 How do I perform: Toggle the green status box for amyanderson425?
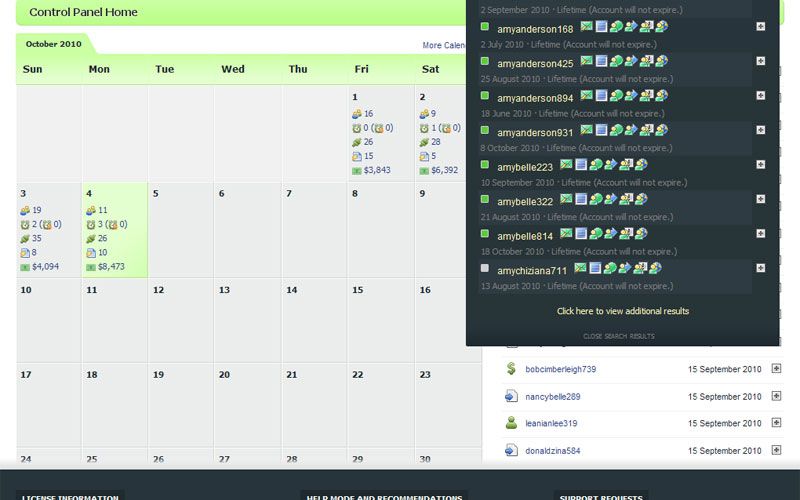[x=485, y=62]
